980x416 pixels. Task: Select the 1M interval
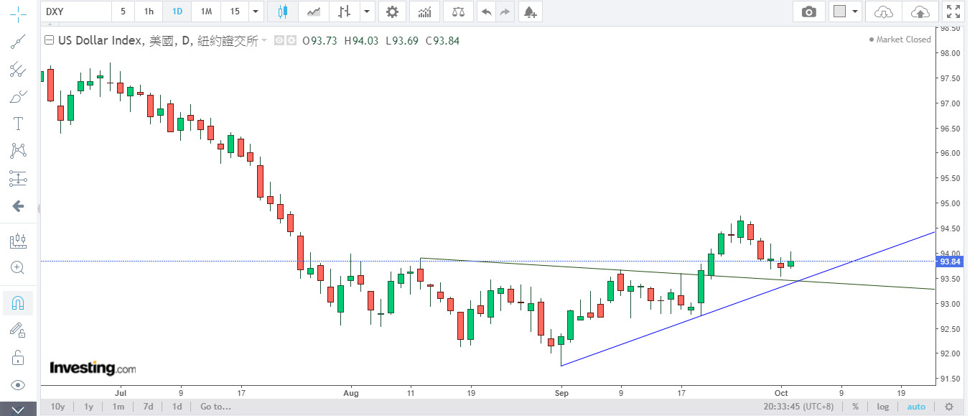click(206, 11)
